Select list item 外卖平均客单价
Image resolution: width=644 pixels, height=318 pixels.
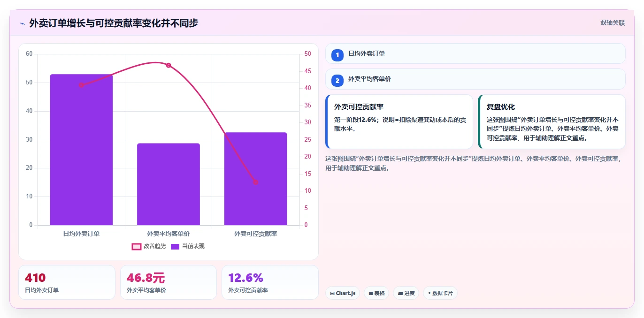point(475,79)
